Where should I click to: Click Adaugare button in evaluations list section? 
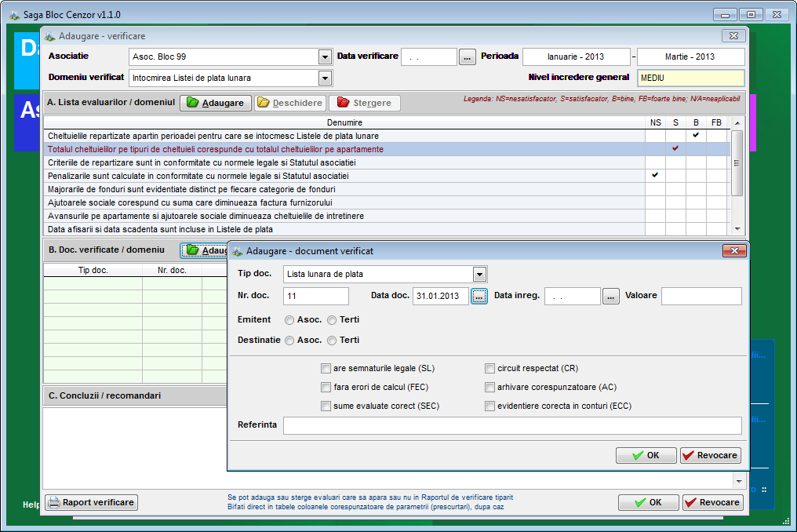click(x=216, y=103)
